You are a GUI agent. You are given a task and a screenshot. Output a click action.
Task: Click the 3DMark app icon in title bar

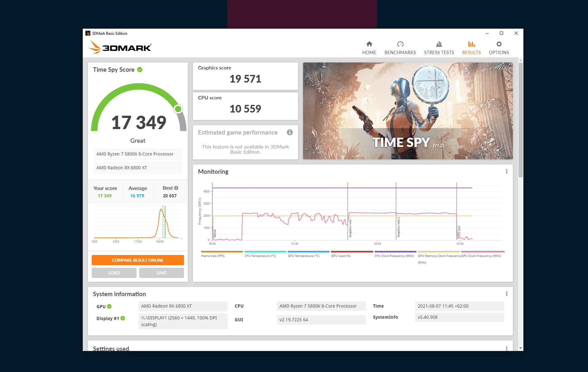tap(88, 33)
